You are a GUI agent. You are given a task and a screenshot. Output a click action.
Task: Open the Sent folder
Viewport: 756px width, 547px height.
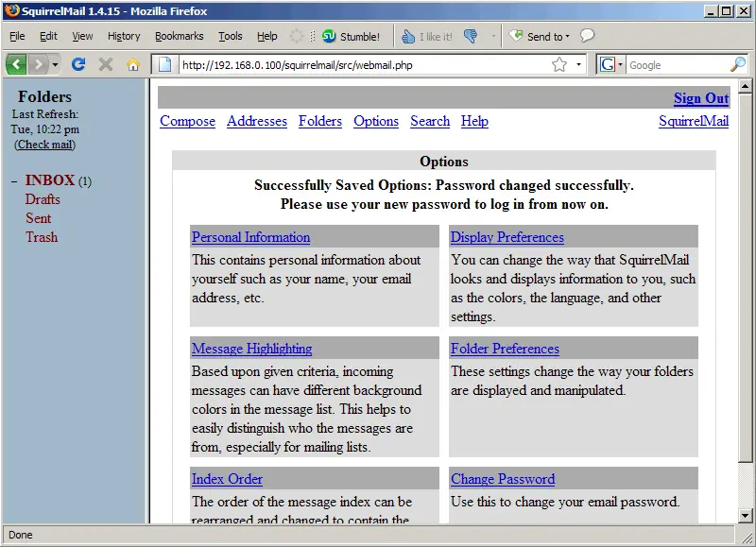click(39, 218)
